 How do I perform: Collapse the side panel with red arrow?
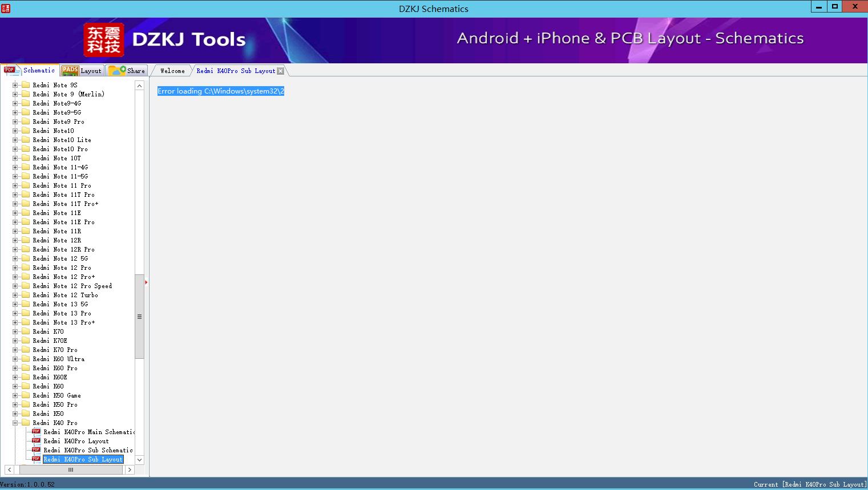click(146, 282)
